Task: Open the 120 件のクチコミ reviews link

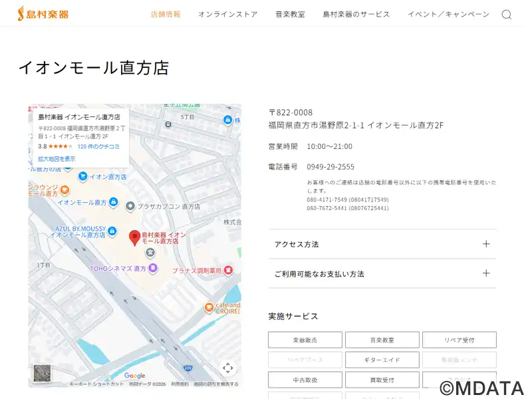Action: pos(98,146)
